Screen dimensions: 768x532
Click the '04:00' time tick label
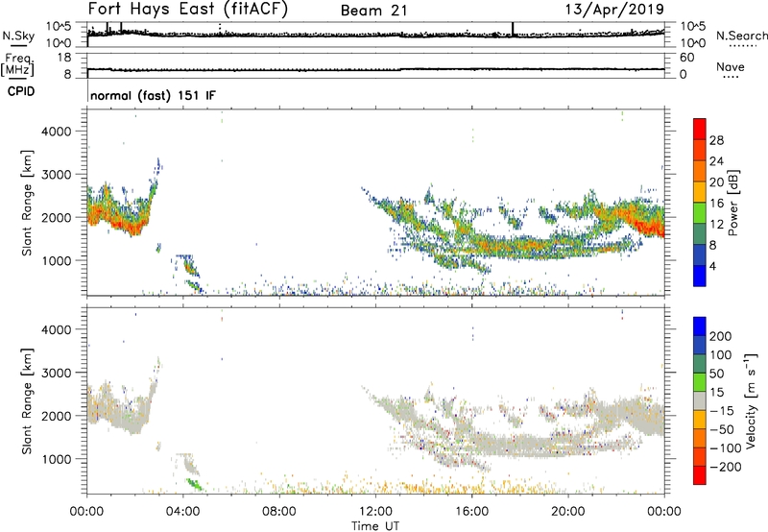coord(183,512)
